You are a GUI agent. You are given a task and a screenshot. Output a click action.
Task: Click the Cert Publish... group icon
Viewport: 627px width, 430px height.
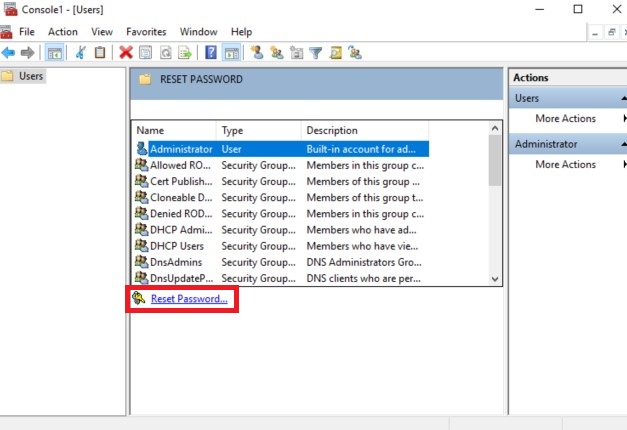pyautogui.click(x=142, y=181)
